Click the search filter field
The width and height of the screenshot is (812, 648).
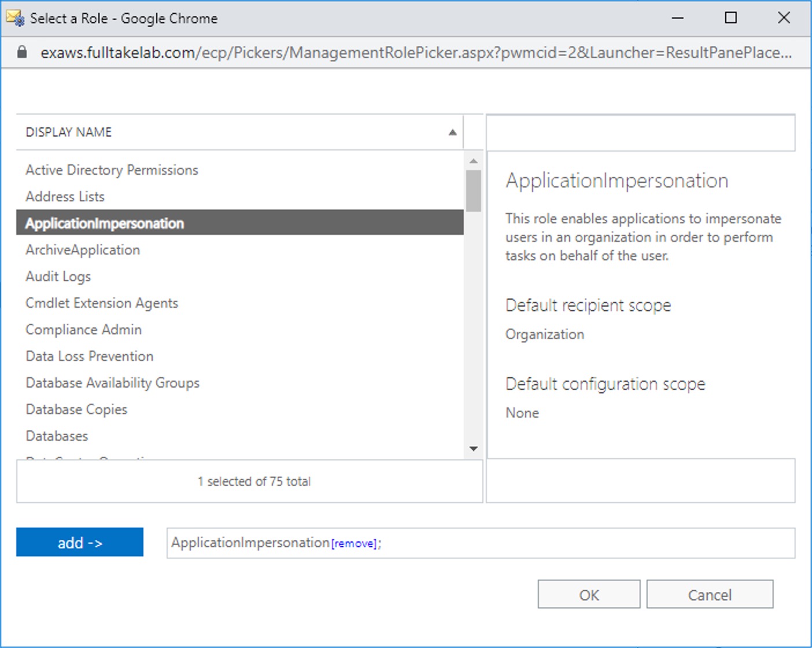640,132
